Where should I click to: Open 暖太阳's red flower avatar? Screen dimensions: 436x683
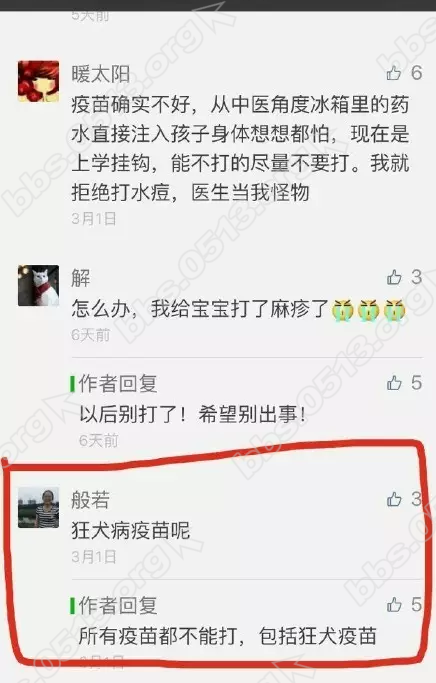click(x=38, y=81)
